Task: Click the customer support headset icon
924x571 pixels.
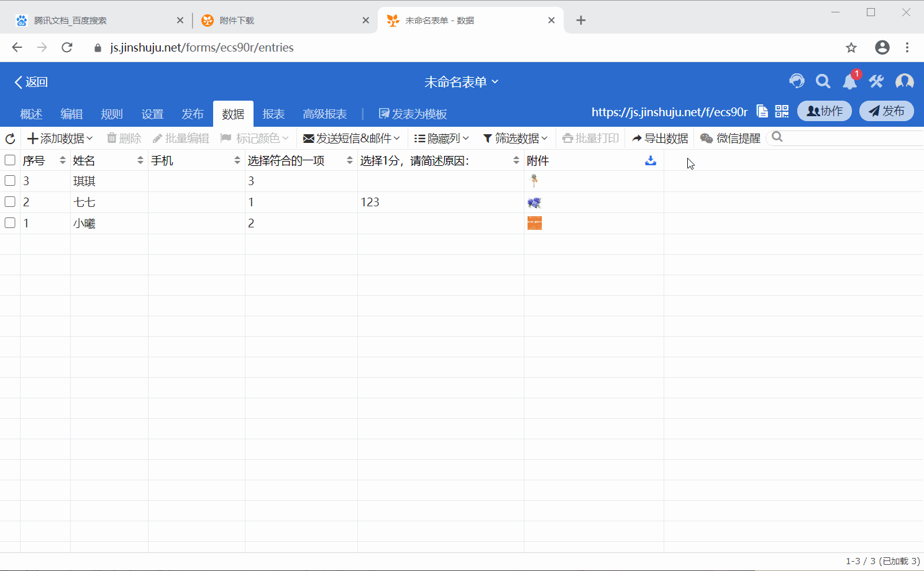Action: pyautogui.click(x=797, y=81)
